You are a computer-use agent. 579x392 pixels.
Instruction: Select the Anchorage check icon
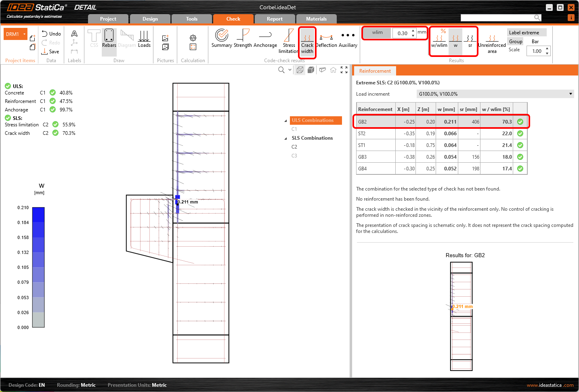point(265,38)
